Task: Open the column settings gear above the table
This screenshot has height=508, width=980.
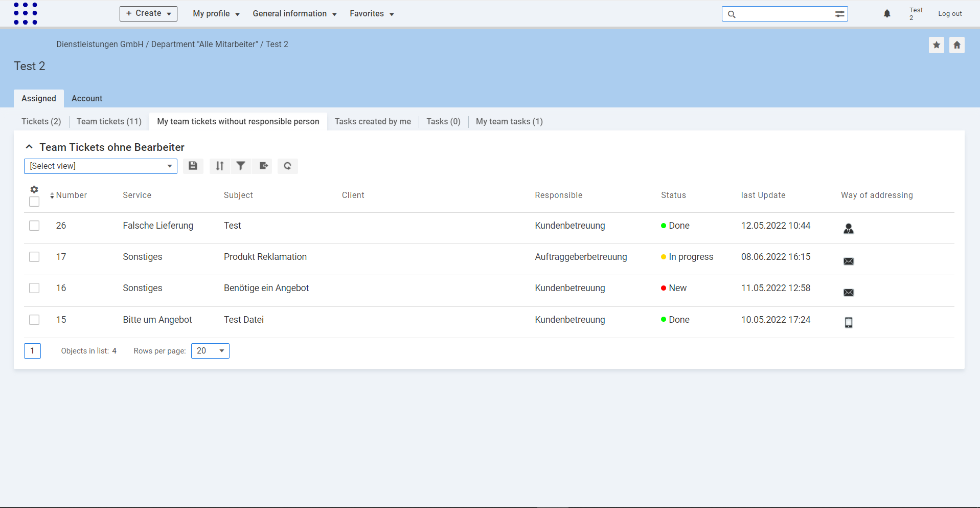Action: (34, 189)
